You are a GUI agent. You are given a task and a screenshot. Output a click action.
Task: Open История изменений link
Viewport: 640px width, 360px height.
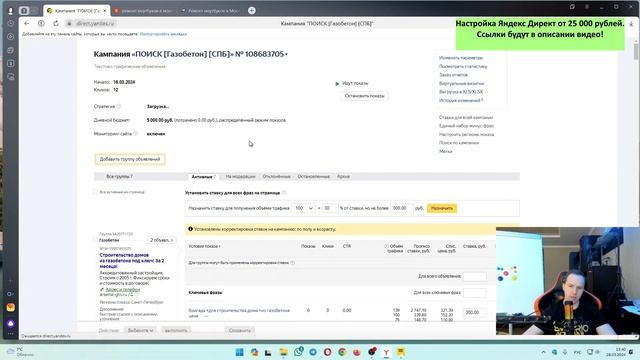(460, 100)
